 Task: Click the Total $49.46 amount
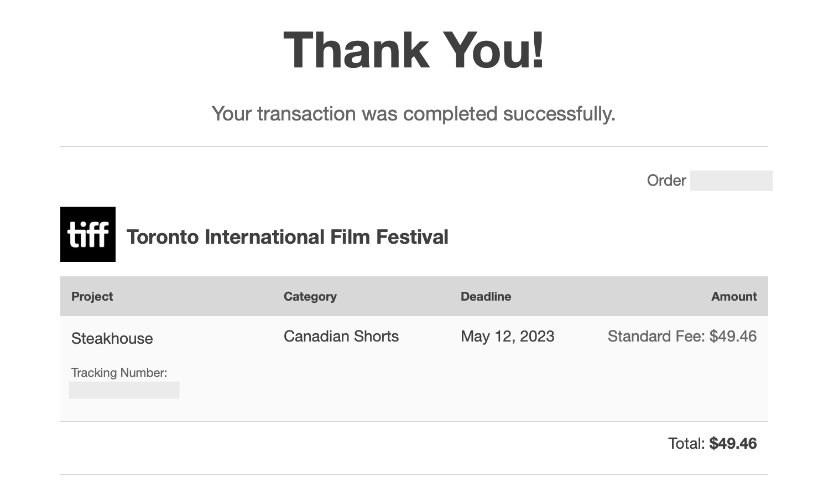[712, 443]
